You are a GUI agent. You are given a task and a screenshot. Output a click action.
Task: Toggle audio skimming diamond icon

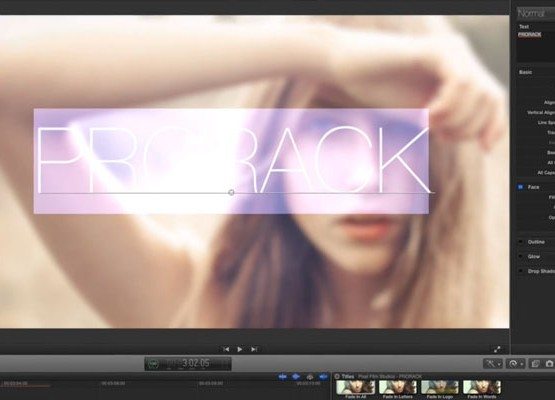[x=296, y=377]
